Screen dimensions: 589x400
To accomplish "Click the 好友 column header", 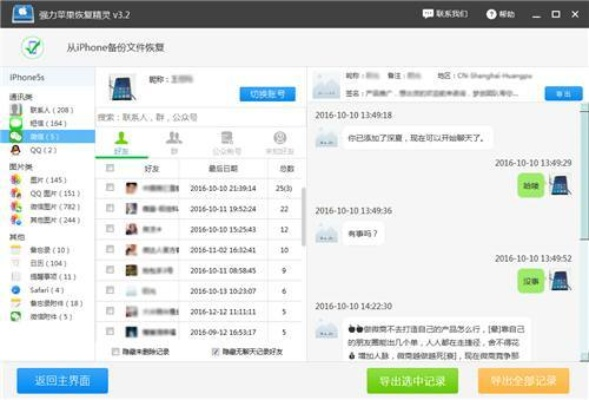I will click(x=151, y=169).
